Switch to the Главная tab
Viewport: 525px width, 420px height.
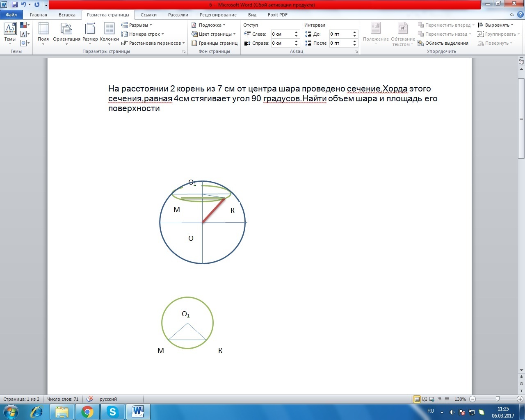pyautogui.click(x=39, y=15)
